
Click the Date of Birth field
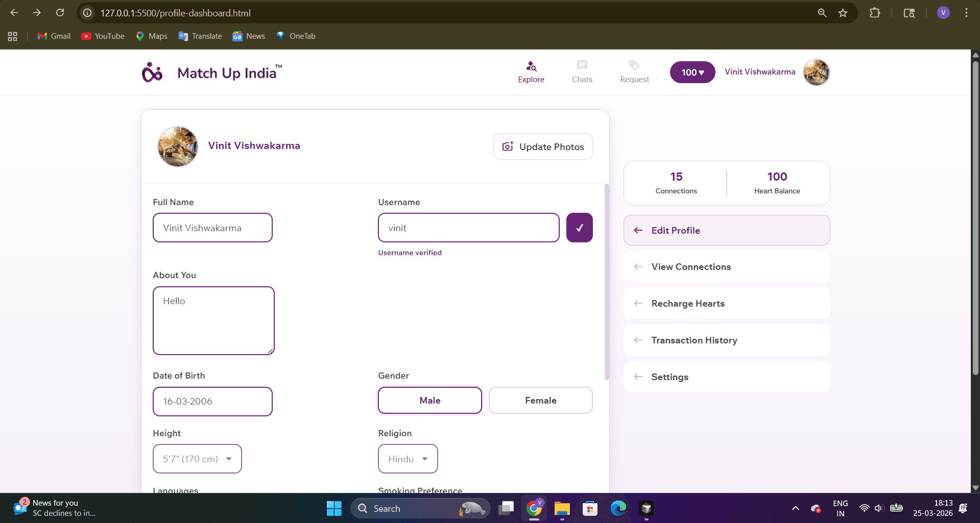click(x=212, y=402)
